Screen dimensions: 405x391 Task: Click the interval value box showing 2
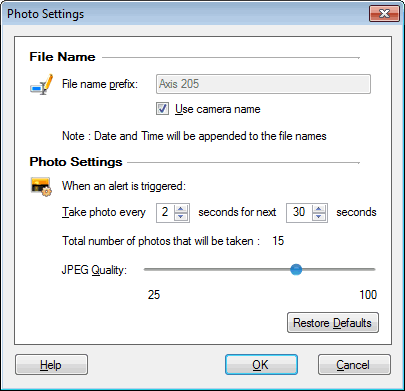tap(165, 212)
